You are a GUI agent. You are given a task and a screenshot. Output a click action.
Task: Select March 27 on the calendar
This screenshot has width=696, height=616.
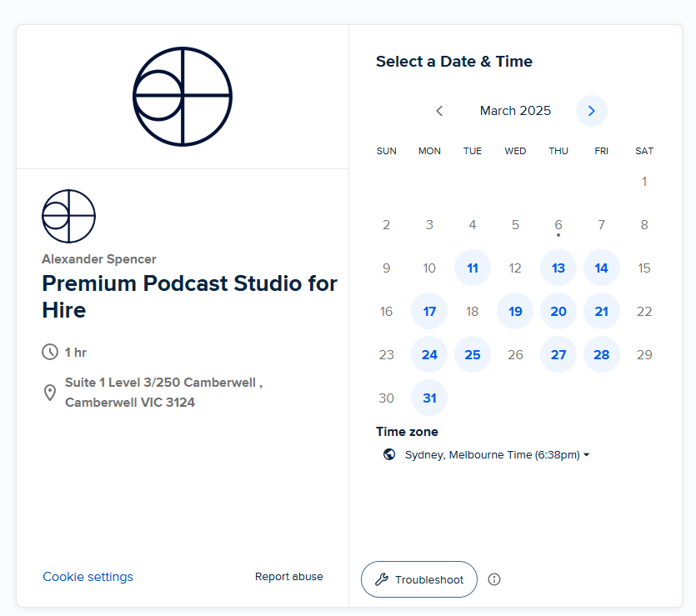[558, 354]
